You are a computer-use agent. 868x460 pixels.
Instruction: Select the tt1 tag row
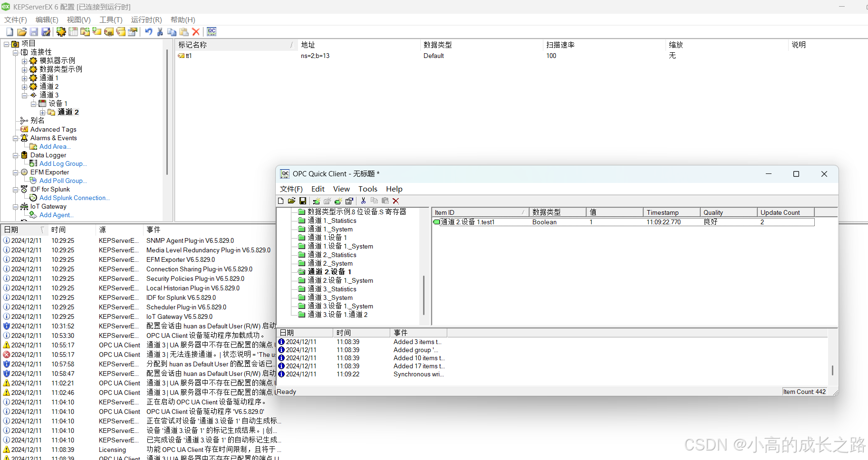189,56
